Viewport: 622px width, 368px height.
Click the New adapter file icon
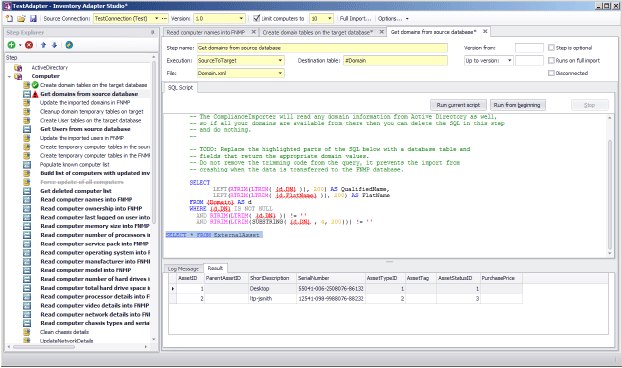(10, 19)
